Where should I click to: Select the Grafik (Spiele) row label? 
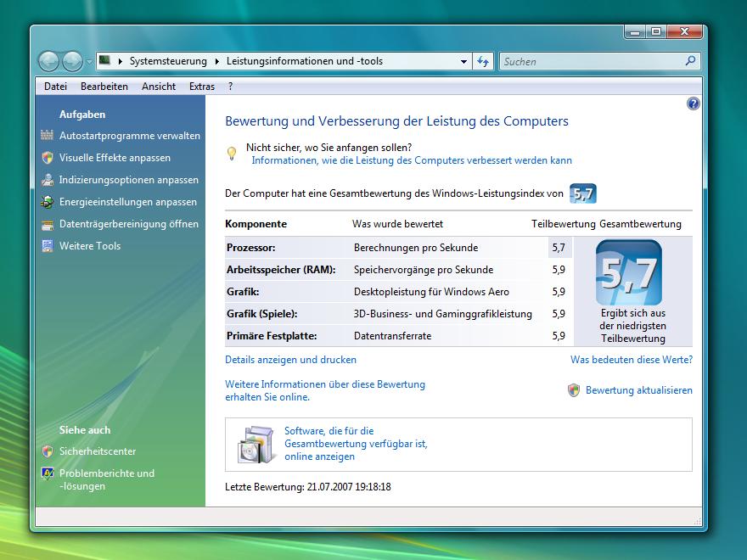click(262, 314)
